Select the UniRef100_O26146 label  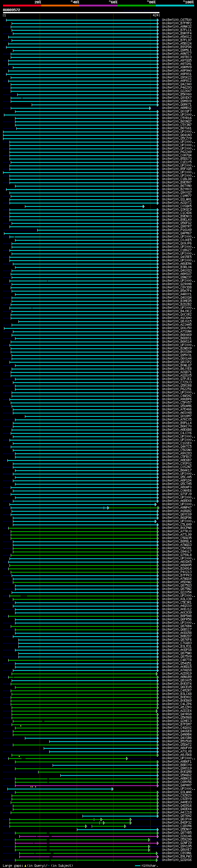[176, 836]
